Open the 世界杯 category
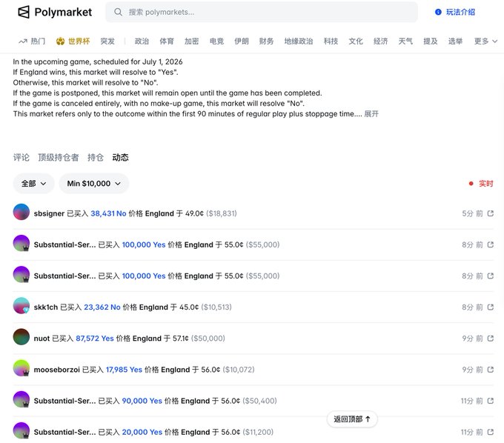The image size is (504, 443). pos(73,41)
